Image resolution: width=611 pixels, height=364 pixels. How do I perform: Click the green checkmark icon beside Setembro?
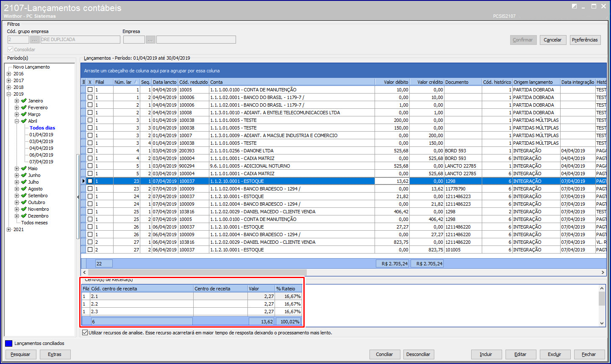pos(24,196)
